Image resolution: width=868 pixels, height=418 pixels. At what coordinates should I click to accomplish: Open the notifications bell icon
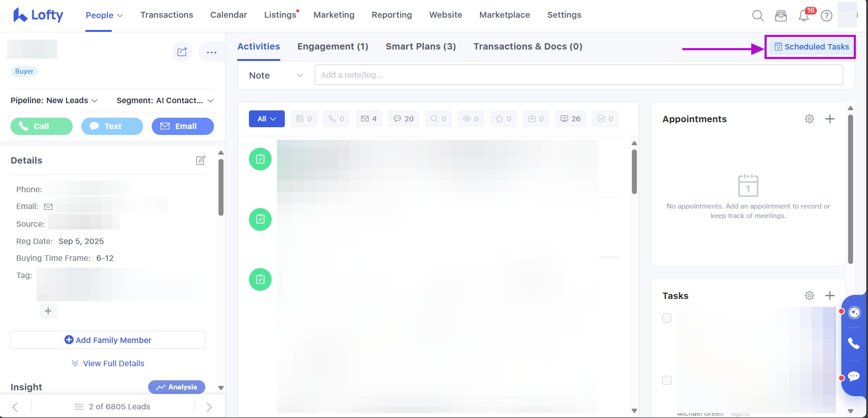(804, 16)
